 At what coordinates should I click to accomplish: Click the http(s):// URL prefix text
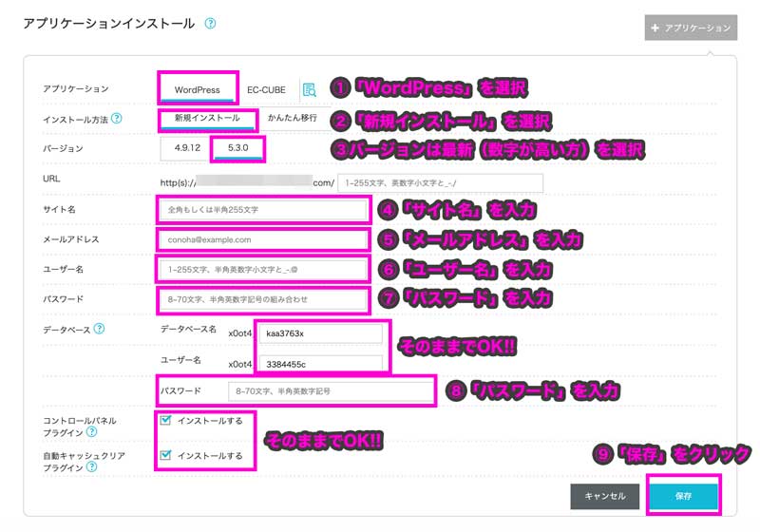click(x=178, y=182)
